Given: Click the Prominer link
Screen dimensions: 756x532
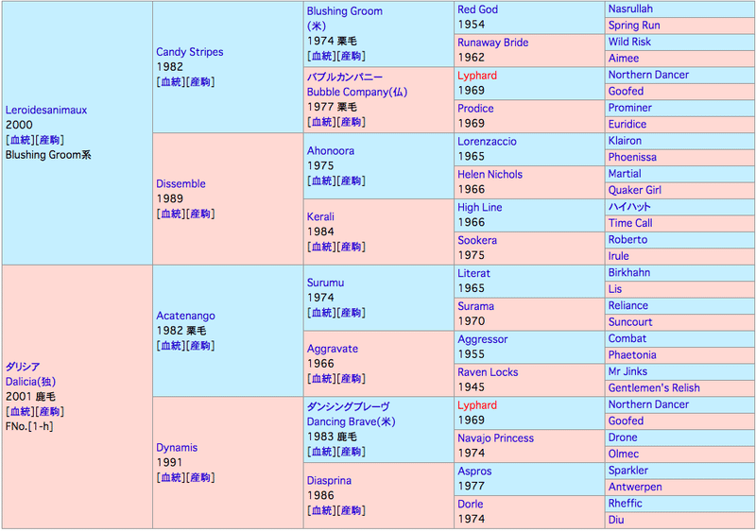Looking at the screenshot, I should point(629,108).
